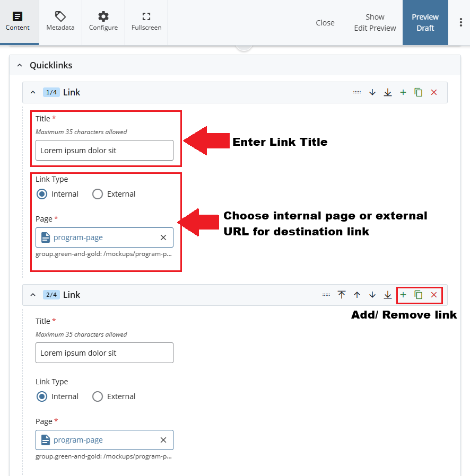Open the three-dot more options menu

pyautogui.click(x=460, y=22)
